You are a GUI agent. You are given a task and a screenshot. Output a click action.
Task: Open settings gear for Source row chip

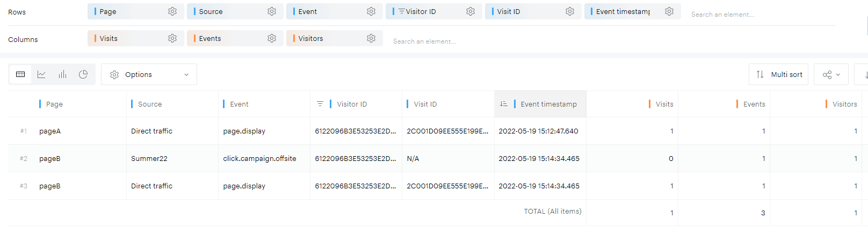(x=272, y=11)
